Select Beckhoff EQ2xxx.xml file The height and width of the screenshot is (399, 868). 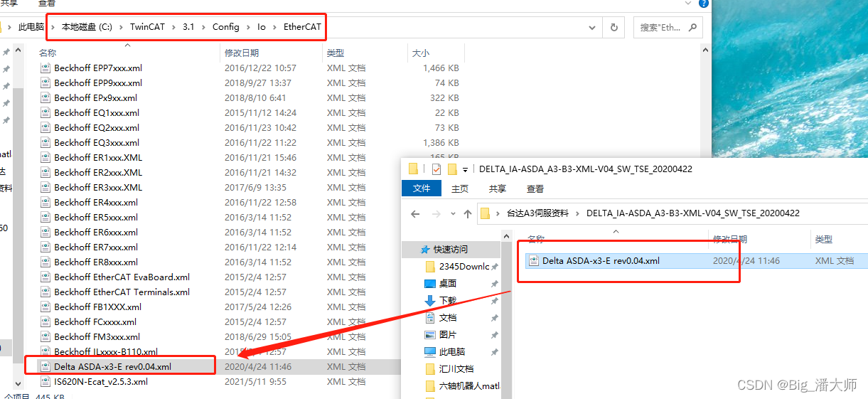click(97, 128)
